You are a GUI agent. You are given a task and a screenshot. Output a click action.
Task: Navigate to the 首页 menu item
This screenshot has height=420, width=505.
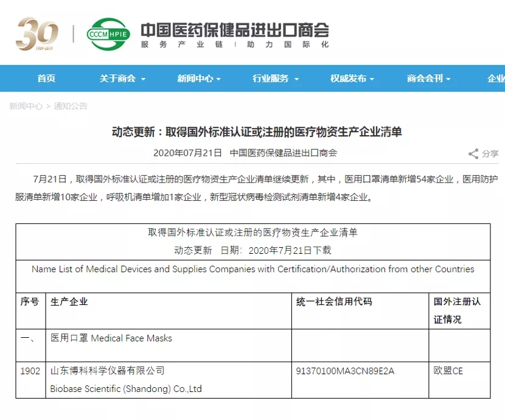tap(46, 78)
